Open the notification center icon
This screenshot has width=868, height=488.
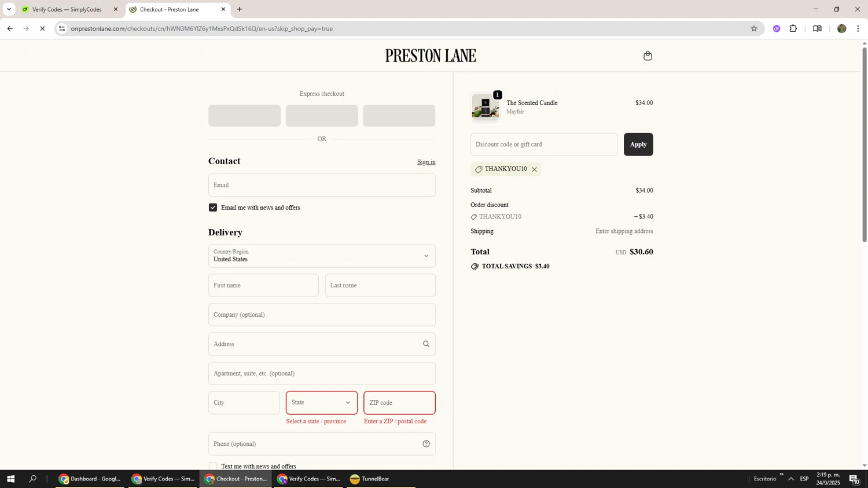pos(854,479)
